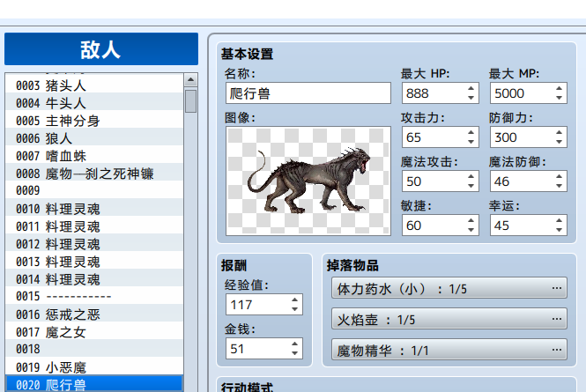This screenshot has height=392, width=586.
Task: Decrease 敏捷 with down arrow
Action: [x=471, y=230]
